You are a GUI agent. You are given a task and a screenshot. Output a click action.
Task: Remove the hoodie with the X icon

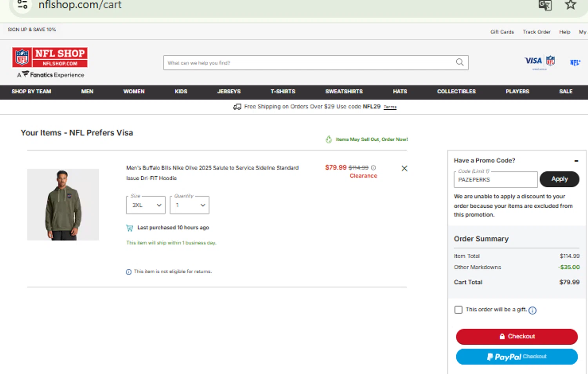tap(405, 168)
